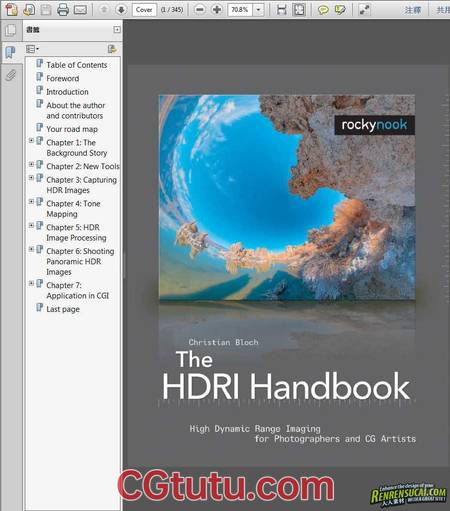Jump to the Foreword bookmark

coord(63,78)
